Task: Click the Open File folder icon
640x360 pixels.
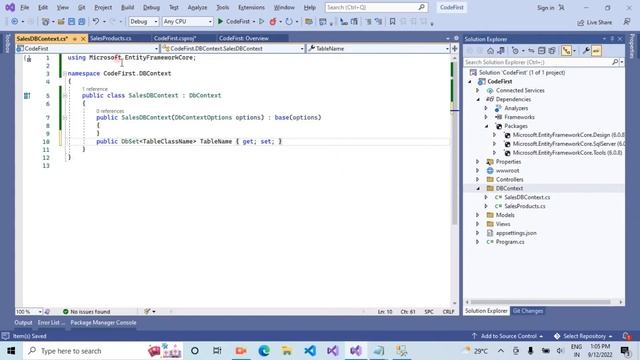Action: 61,22
